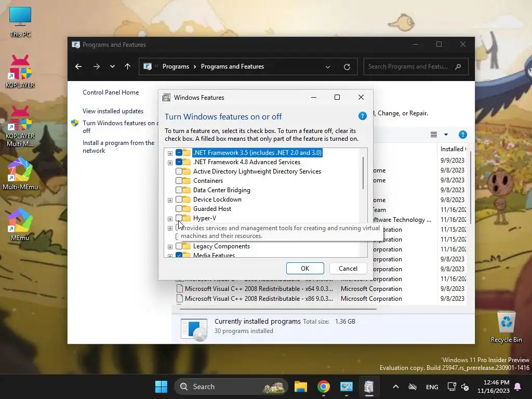Viewport: 532px width, 399px height.
Task: Enable the Guarded Host checkbox
Action: click(x=179, y=209)
